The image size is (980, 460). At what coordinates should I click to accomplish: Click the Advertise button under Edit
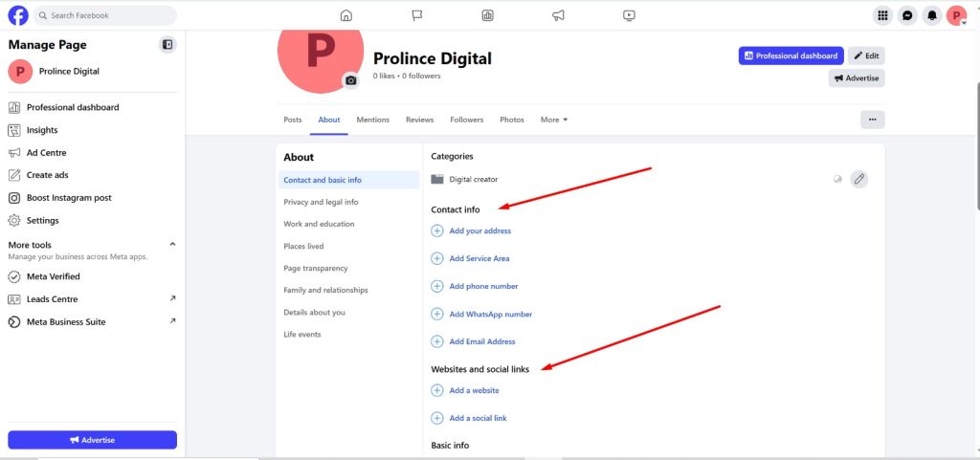[x=857, y=78]
